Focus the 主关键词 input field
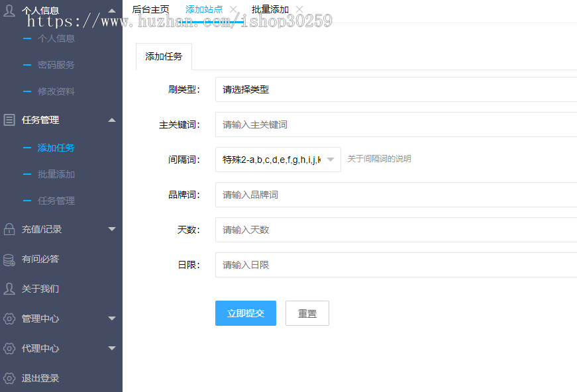This screenshot has width=577, height=392. [396, 124]
